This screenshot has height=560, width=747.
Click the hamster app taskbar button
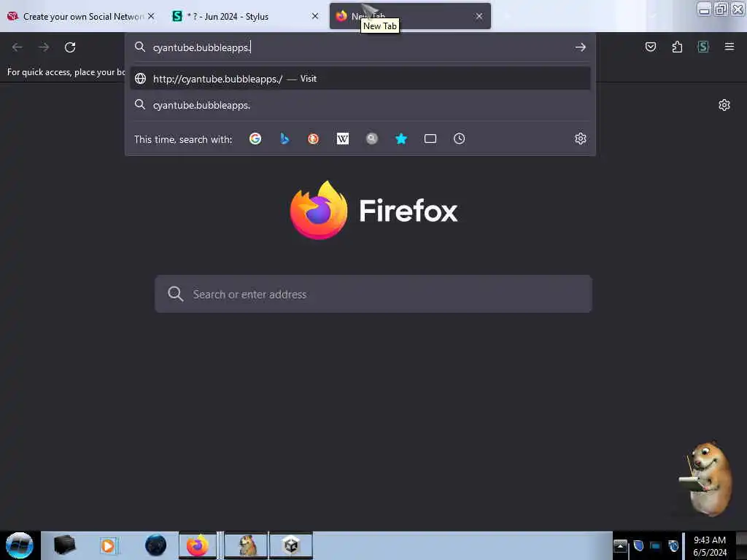point(247,545)
